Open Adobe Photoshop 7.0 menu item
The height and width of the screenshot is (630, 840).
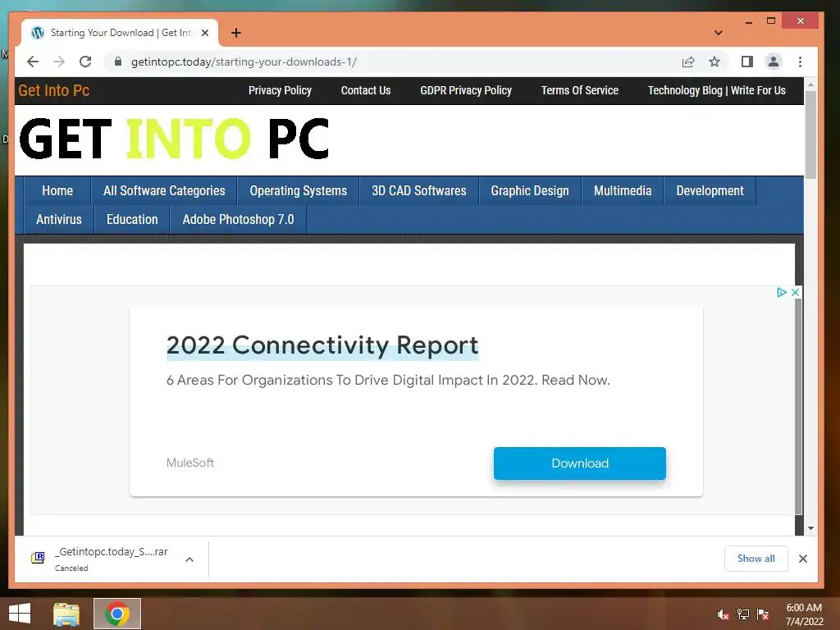[238, 220]
